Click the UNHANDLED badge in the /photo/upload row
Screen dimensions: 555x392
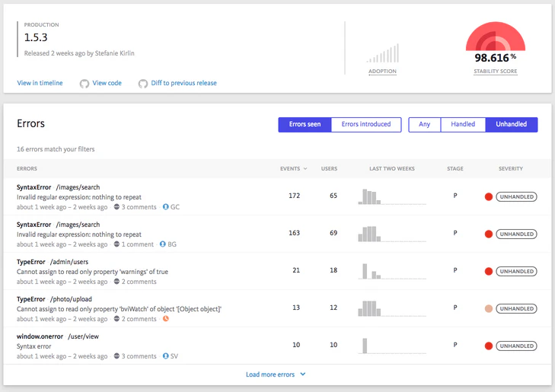pos(516,308)
